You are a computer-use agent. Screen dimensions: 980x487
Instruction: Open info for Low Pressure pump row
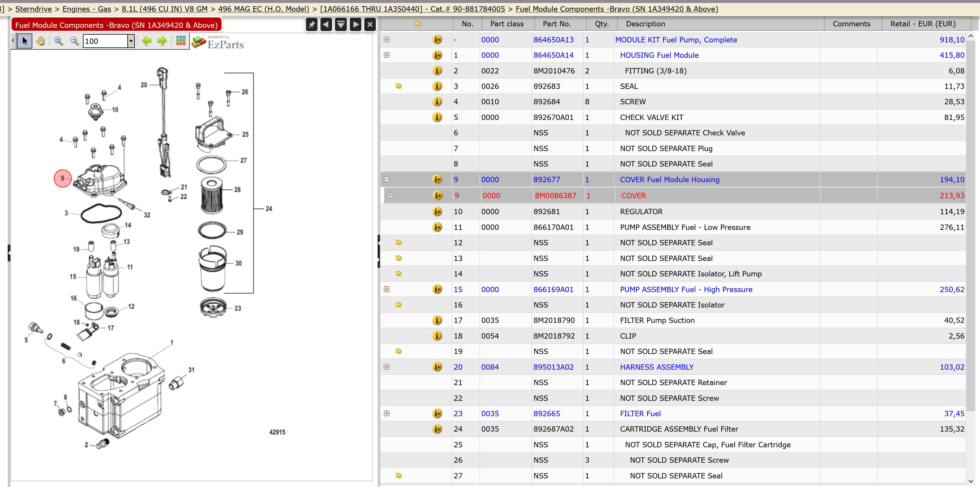437,227
